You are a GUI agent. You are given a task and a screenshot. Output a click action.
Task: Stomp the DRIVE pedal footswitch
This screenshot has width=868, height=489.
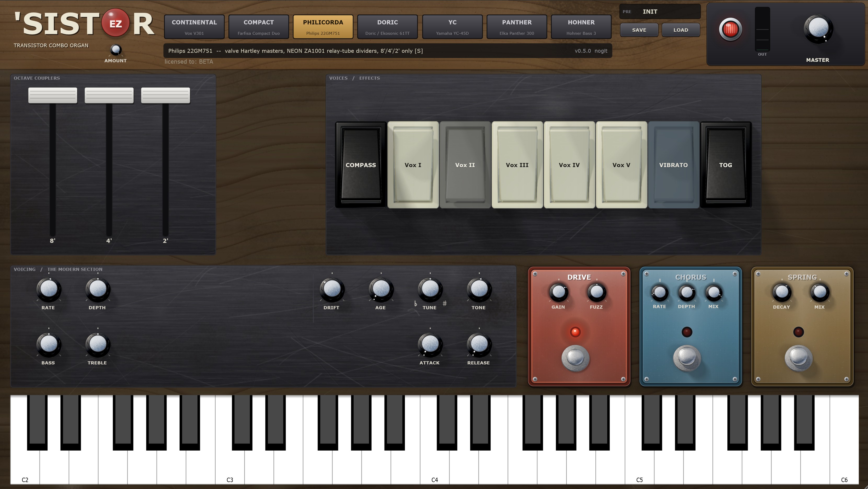click(575, 358)
